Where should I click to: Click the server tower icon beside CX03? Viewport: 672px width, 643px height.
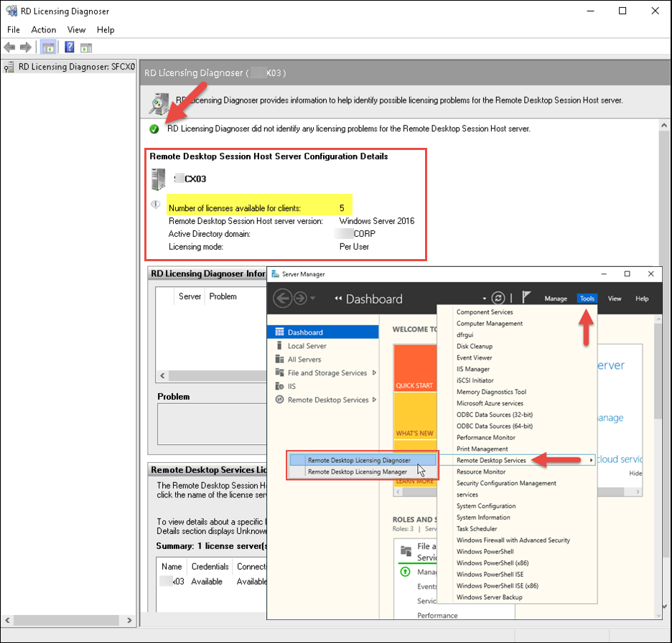tap(158, 179)
